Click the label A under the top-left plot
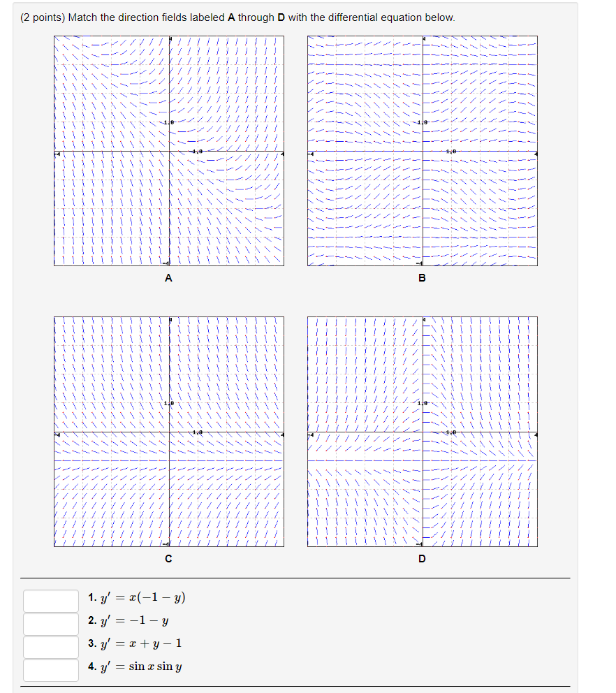The height and width of the screenshot is (693, 616). point(168,278)
